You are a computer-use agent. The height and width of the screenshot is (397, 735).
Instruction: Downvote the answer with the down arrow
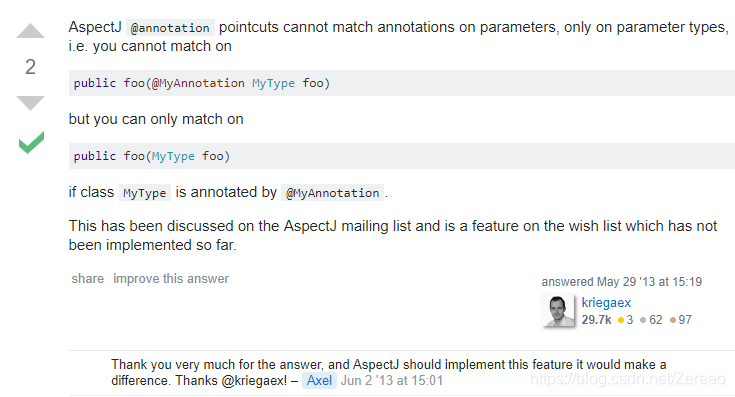pos(30,103)
